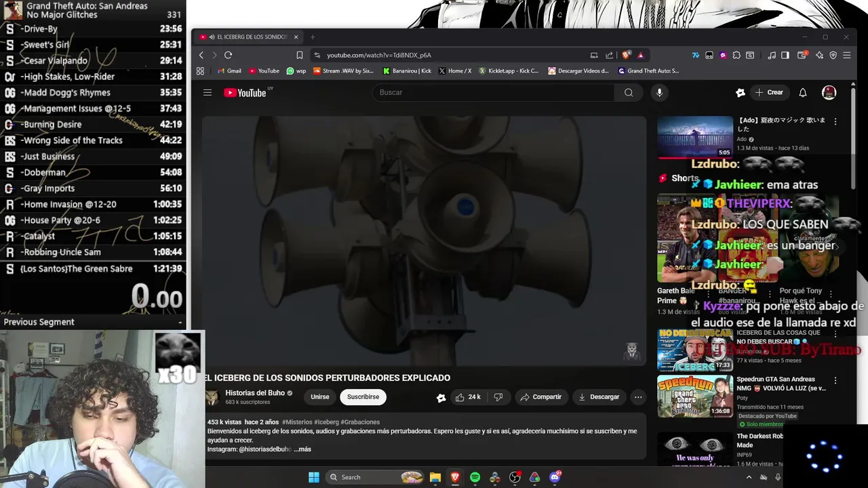Show hidden system tray icons chevron
This screenshot has height=488, width=868.
tap(749, 477)
